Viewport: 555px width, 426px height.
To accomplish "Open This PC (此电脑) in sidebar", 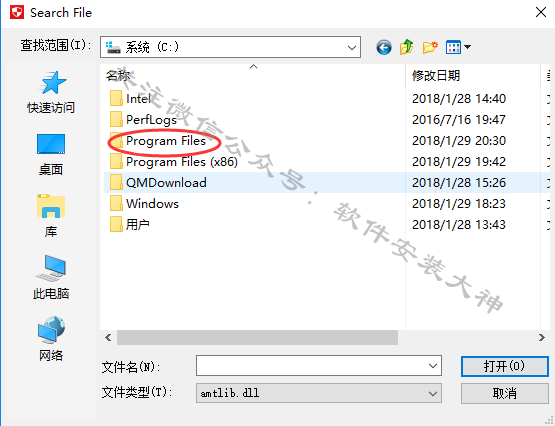I will pyautogui.click(x=51, y=278).
